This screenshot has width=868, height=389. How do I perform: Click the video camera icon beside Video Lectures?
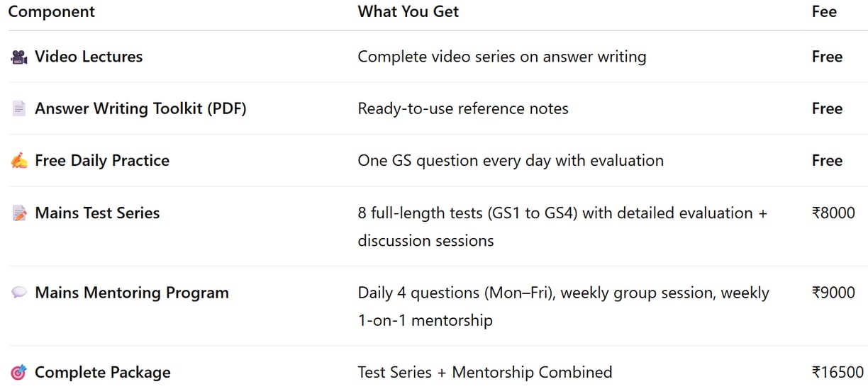point(19,57)
